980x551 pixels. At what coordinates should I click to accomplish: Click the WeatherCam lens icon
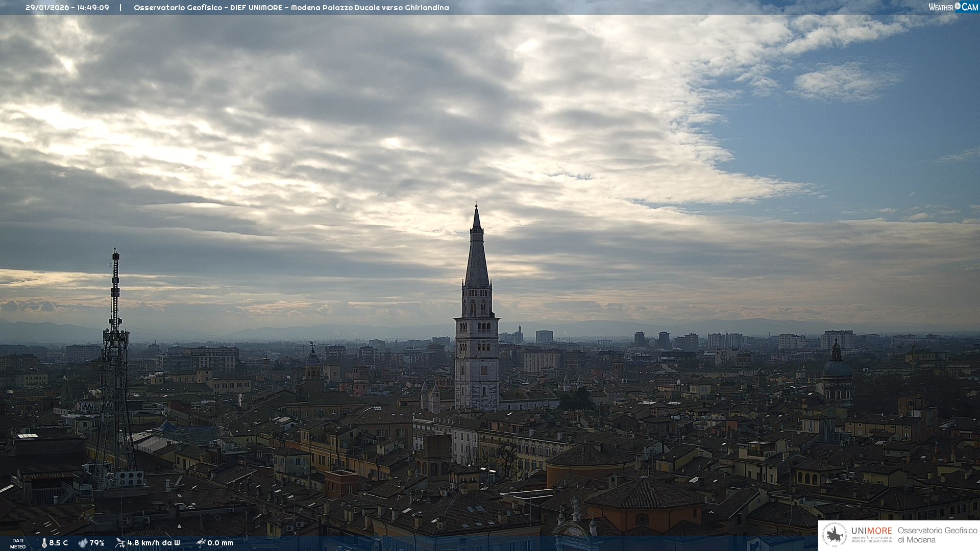958,7
